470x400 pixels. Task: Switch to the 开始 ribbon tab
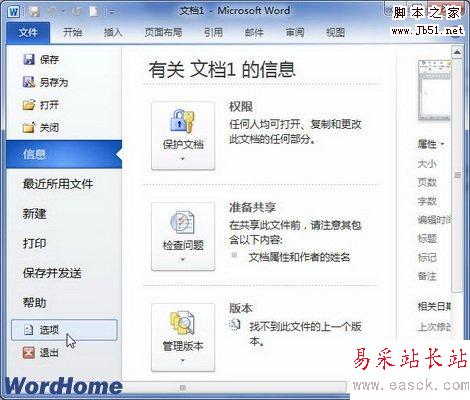pyautogui.click(x=73, y=32)
